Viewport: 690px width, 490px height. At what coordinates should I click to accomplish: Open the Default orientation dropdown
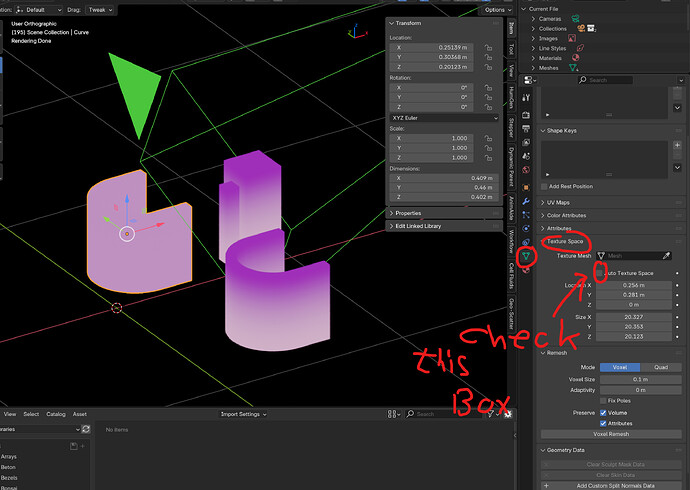(39, 10)
